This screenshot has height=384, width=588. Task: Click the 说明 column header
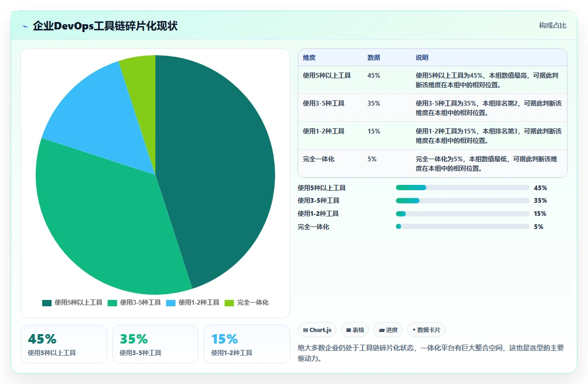[422, 57]
